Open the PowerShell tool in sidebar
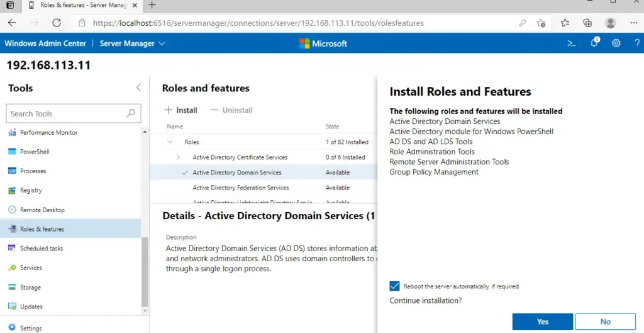Viewport: 644px width, 333px height. click(35, 152)
